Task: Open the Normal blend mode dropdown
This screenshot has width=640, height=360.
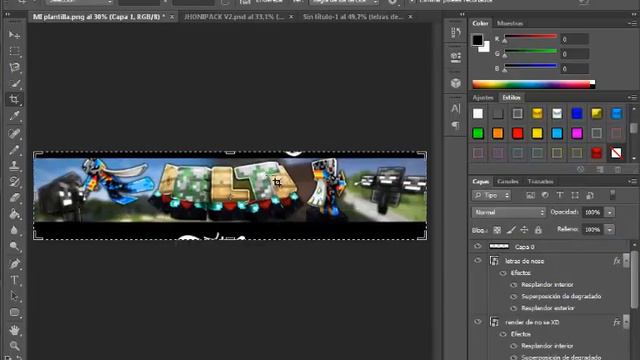Action: coord(509,212)
